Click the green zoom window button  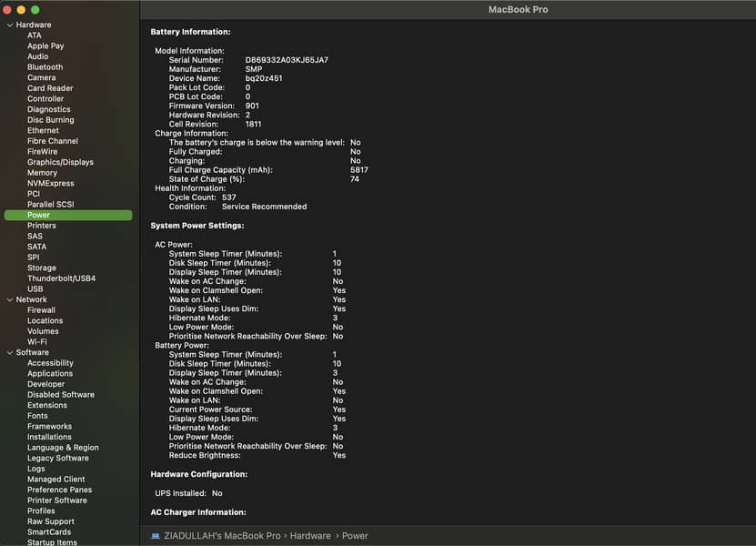35,10
